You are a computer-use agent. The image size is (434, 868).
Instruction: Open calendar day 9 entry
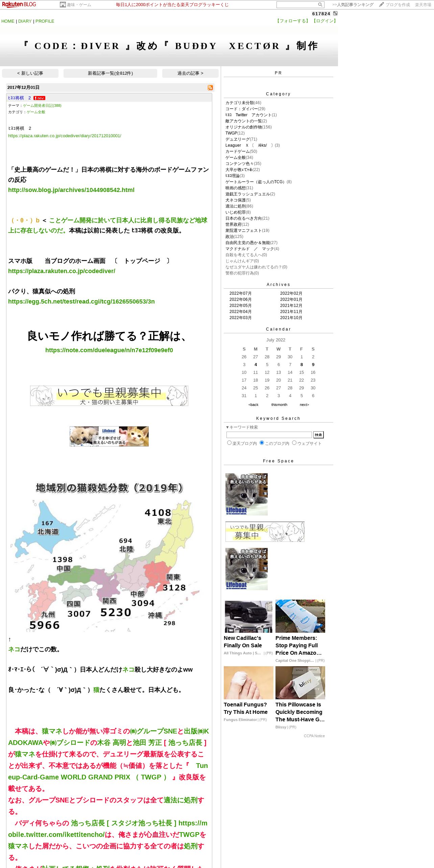313,365
